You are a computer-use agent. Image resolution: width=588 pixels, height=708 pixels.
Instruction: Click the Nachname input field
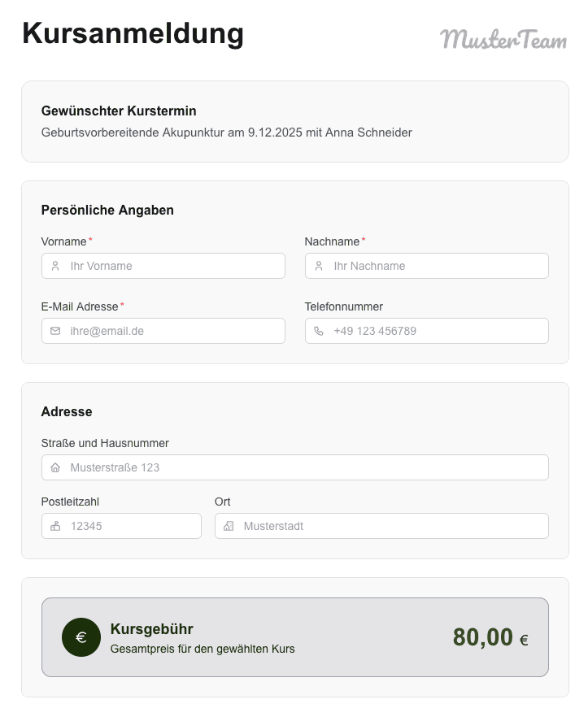[x=426, y=266]
